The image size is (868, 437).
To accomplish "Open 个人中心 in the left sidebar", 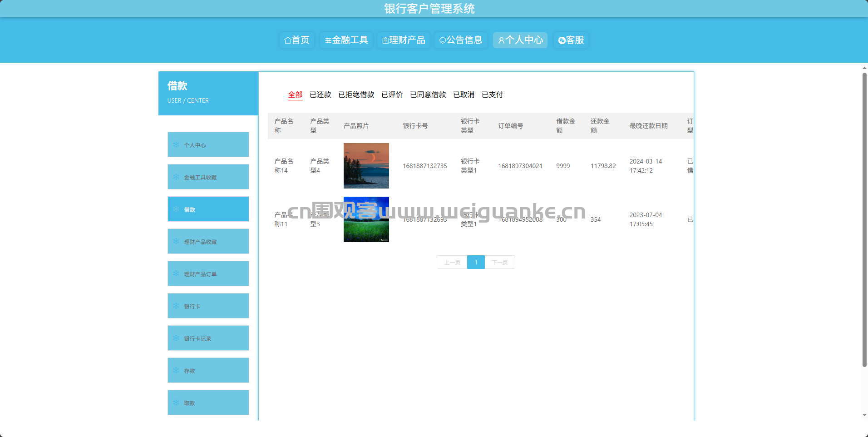I will (x=208, y=144).
